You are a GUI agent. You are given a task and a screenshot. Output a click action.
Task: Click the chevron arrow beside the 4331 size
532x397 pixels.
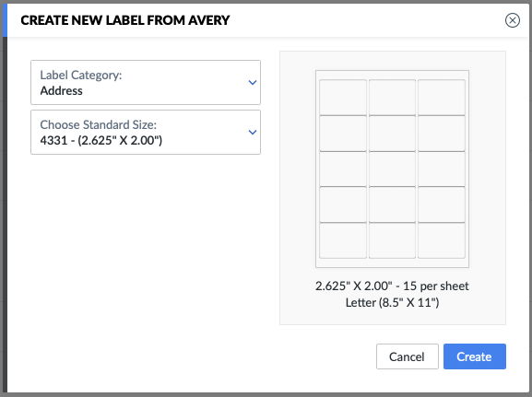(252, 133)
